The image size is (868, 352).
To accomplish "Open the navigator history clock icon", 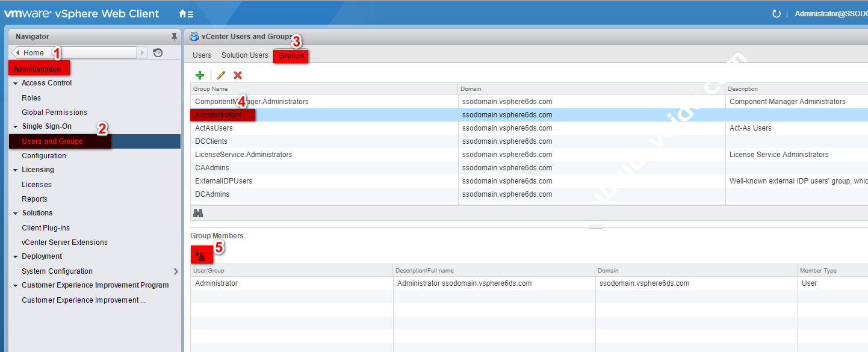I will 158,53.
